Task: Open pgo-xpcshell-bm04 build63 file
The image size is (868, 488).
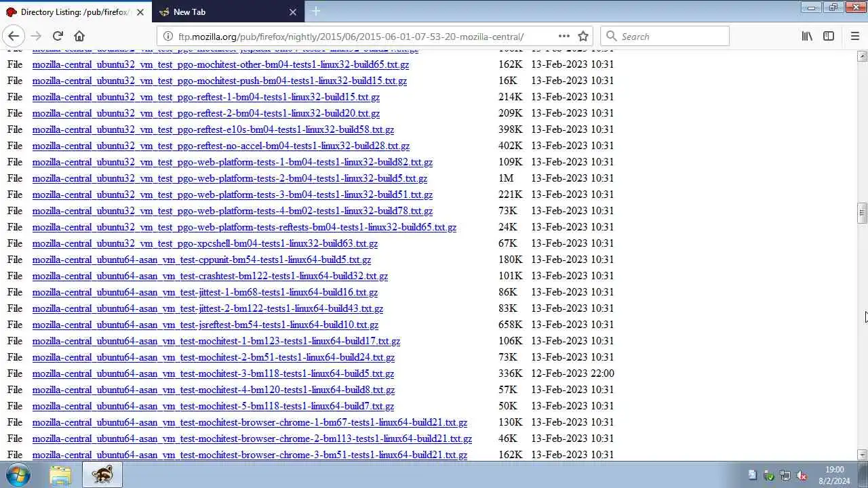Action: pyautogui.click(x=205, y=243)
